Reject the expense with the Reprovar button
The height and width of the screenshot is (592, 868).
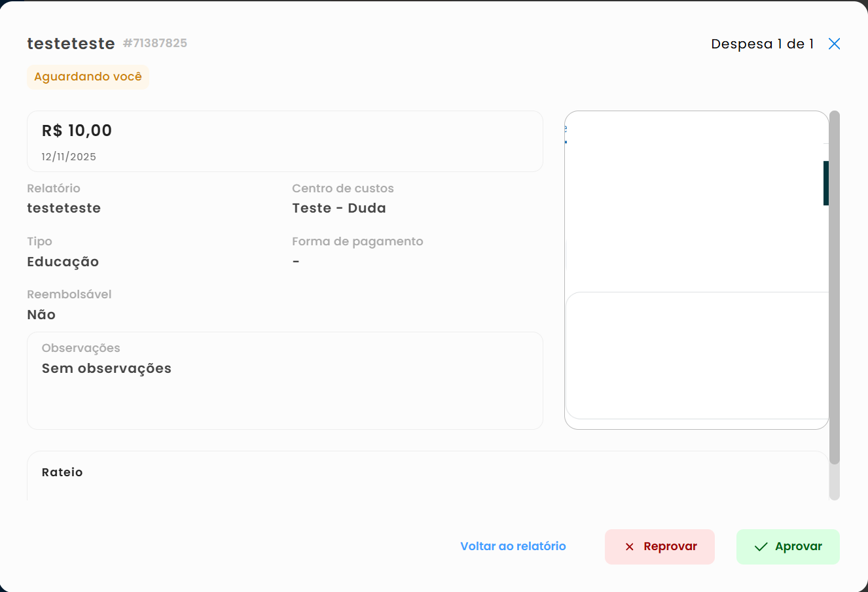tap(659, 547)
